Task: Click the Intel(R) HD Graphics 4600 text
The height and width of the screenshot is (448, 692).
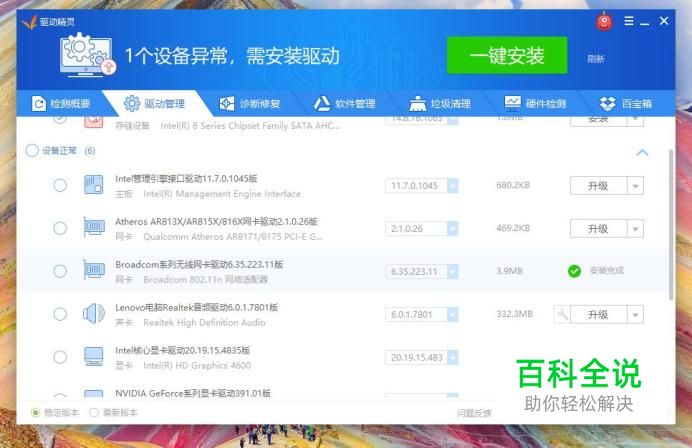Action: click(x=197, y=365)
